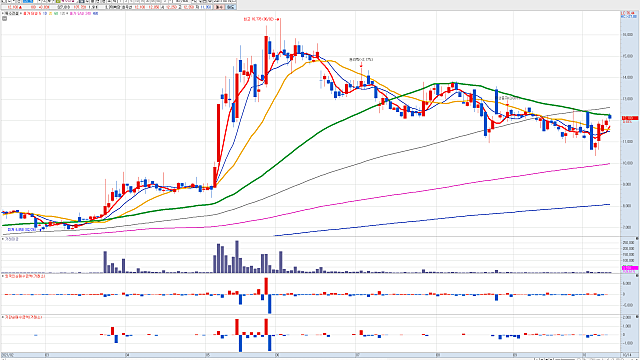The height and width of the screenshot is (360, 640).
Task: Click the red current price tag on axis
Action: pyautogui.click(x=630, y=118)
